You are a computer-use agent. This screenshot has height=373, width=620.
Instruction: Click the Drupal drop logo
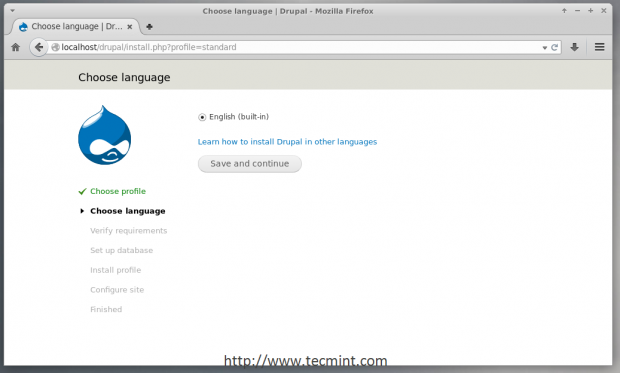[104, 135]
